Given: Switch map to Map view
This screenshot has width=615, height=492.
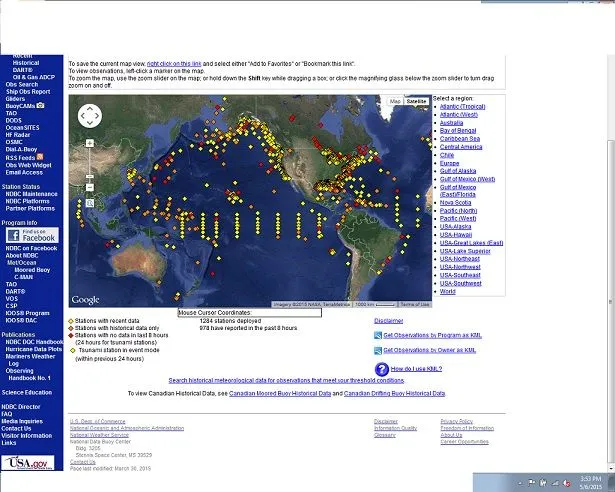Looking at the screenshot, I should click(x=395, y=101).
